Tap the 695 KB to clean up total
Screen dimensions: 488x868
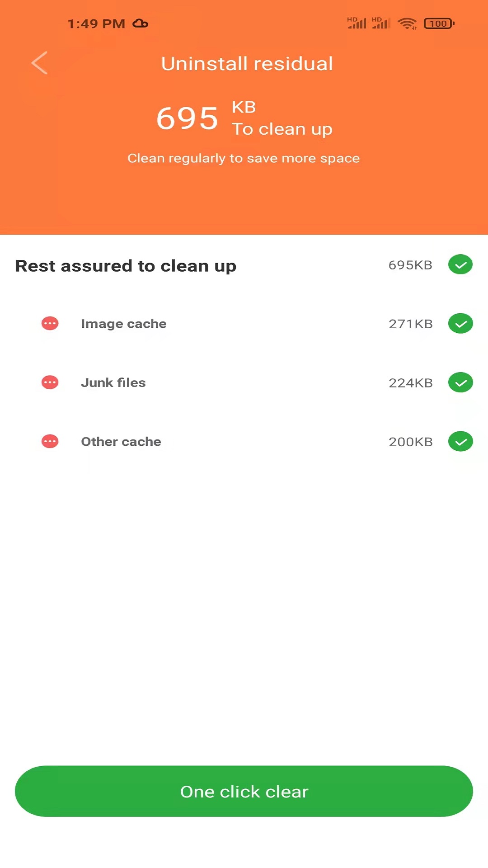click(244, 118)
